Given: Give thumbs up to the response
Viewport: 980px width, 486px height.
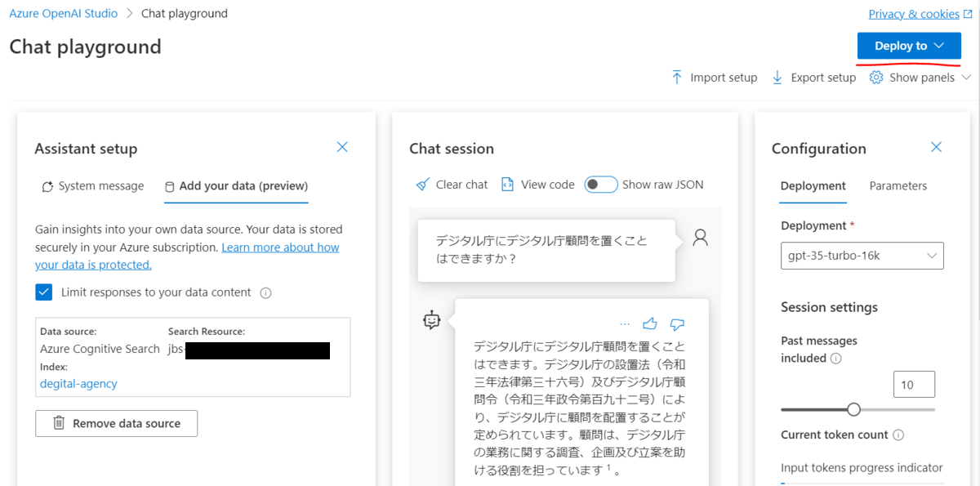Looking at the screenshot, I should (650, 323).
